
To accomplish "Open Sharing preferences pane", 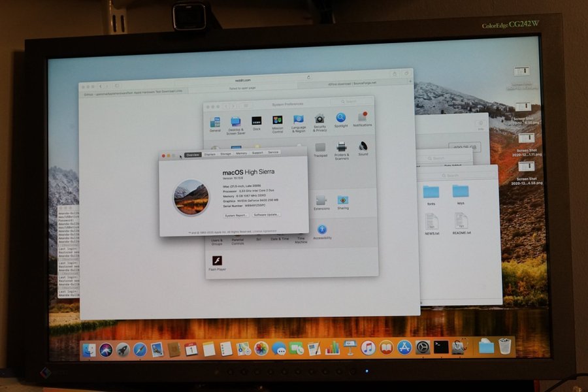I will click(x=343, y=202).
